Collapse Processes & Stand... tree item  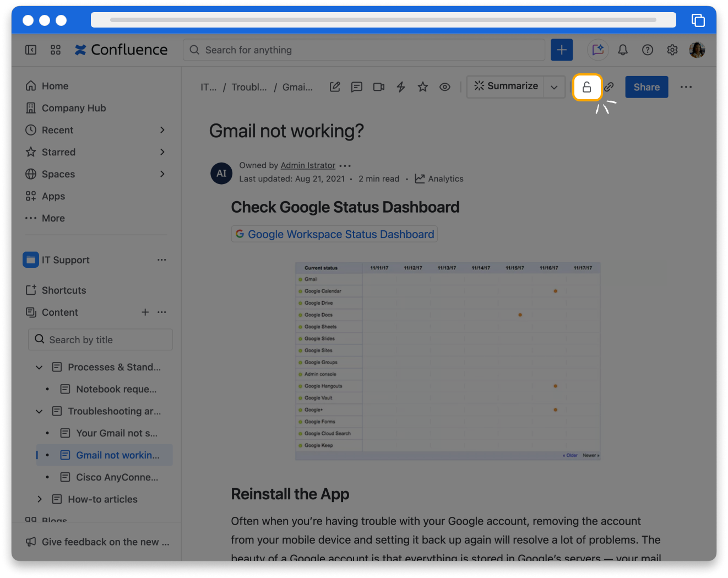click(39, 368)
